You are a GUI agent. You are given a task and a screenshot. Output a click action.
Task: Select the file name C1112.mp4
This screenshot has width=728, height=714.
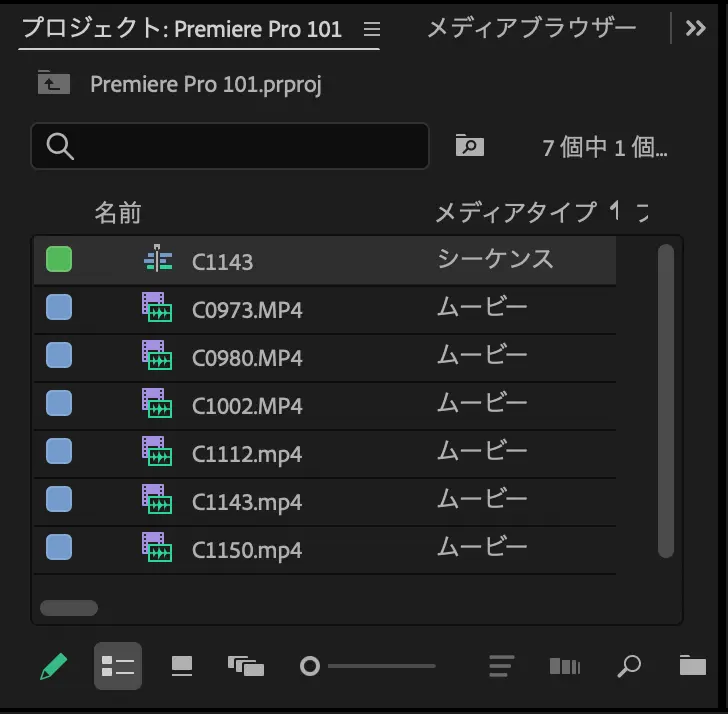[247, 454]
